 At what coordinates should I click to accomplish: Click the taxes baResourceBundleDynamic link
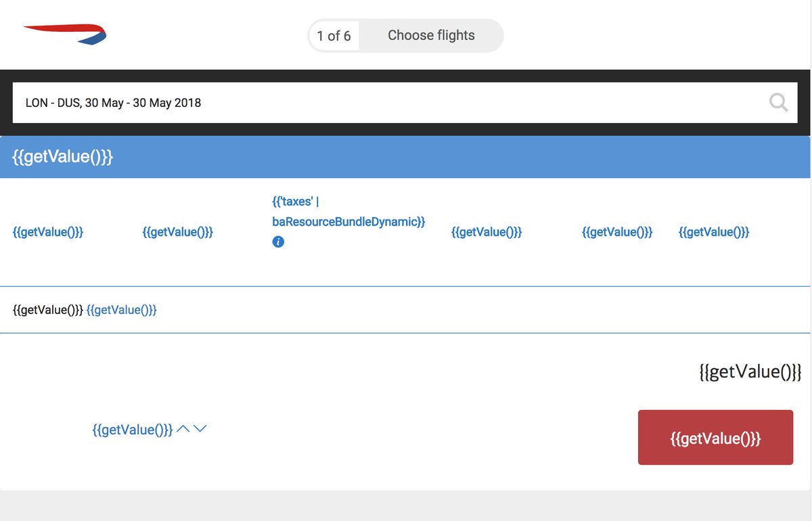[x=348, y=212]
